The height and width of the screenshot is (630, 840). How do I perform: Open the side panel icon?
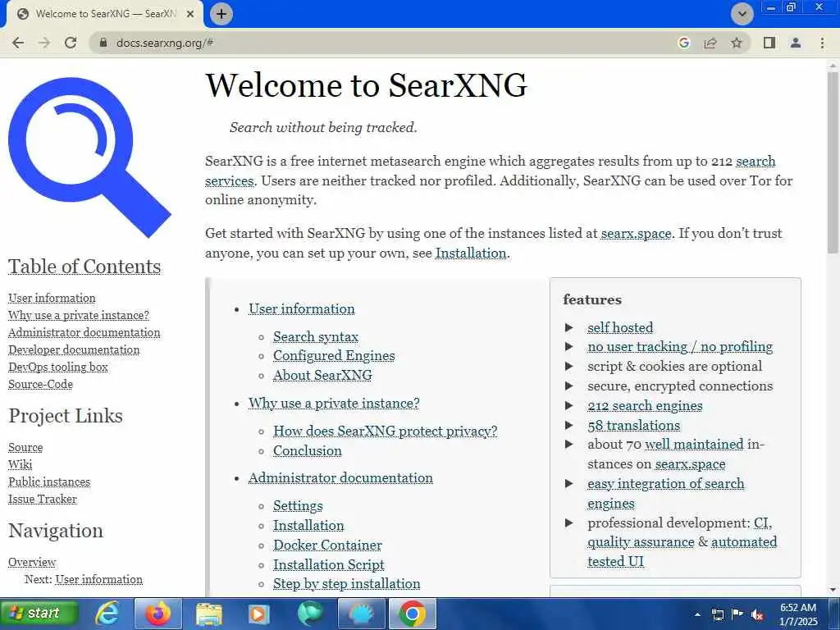[769, 43]
